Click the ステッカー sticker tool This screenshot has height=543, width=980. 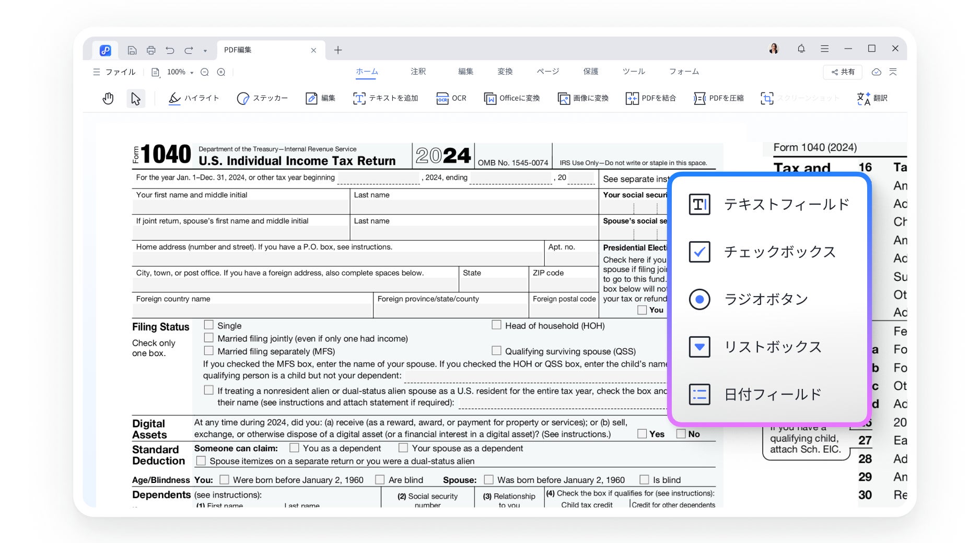pos(262,98)
